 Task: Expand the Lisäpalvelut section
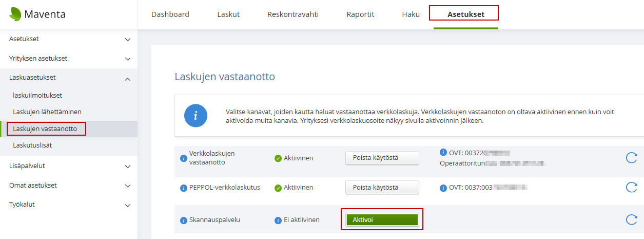click(x=128, y=166)
